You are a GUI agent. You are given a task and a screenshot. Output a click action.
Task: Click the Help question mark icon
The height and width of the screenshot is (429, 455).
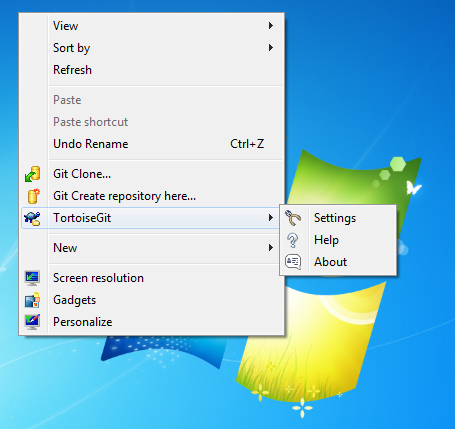(293, 240)
